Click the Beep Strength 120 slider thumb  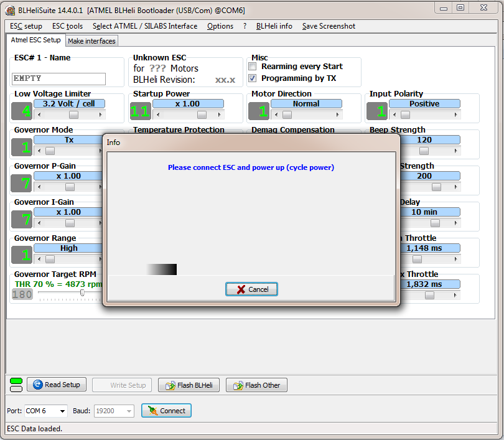424,151
